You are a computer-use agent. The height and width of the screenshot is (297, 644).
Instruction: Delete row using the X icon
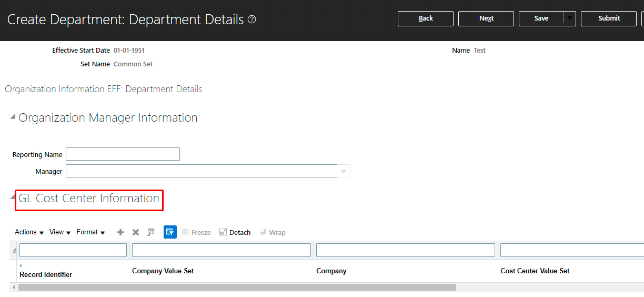tap(136, 232)
